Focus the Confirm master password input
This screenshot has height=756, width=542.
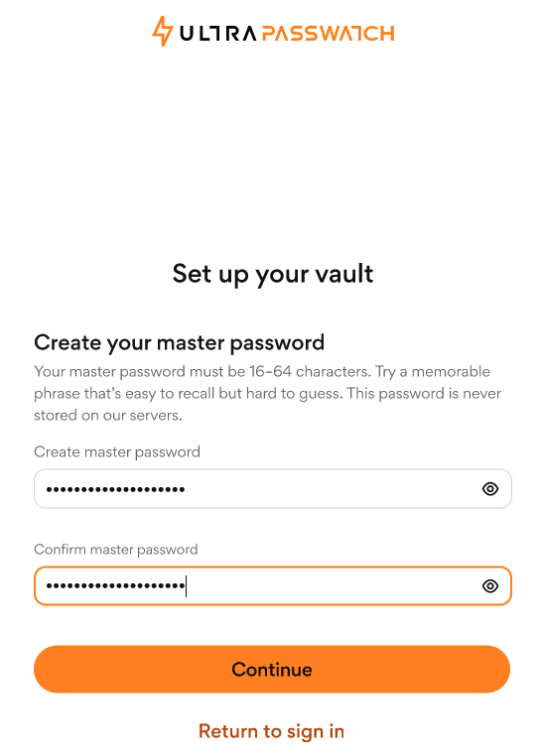pyautogui.click(x=273, y=585)
